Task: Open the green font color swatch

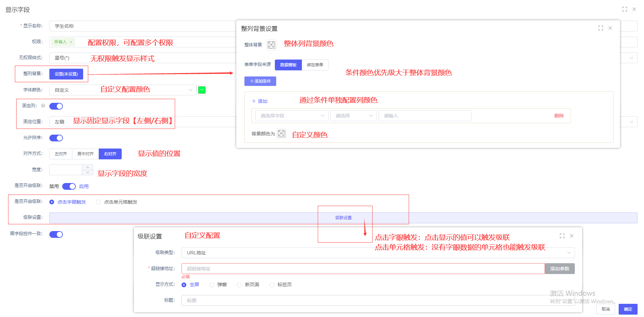Action: click(202, 90)
